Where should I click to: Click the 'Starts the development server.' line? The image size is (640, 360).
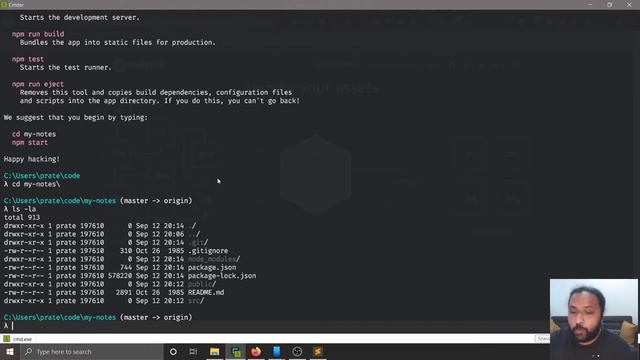point(80,18)
